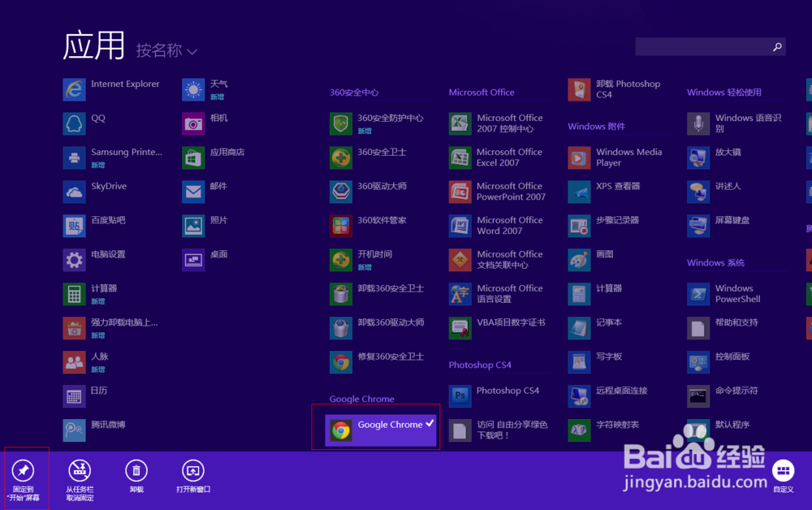Open the 照片 photos icon
This screenshot has width=812, height=510.
(193, 226)
